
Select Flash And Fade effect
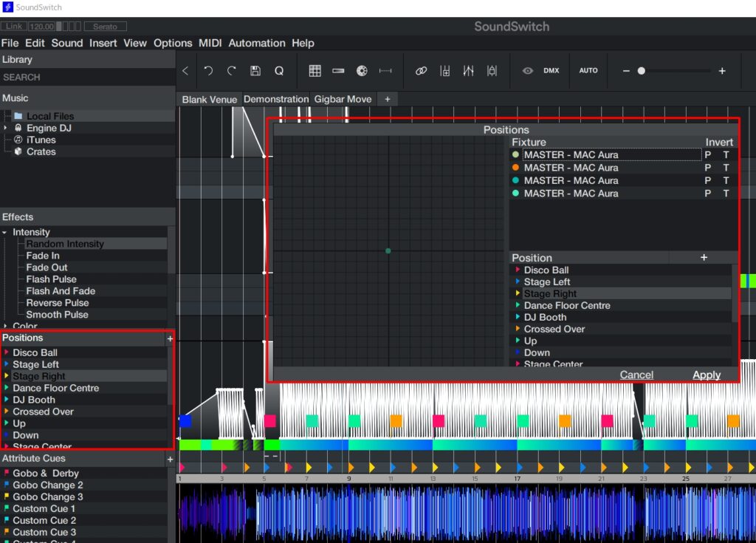(61, 291)
